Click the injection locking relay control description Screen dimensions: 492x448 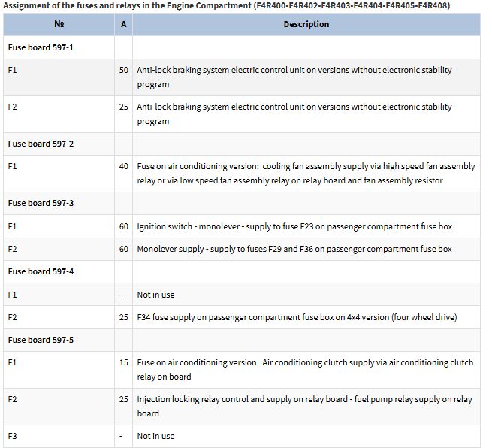tap(304, 406)
